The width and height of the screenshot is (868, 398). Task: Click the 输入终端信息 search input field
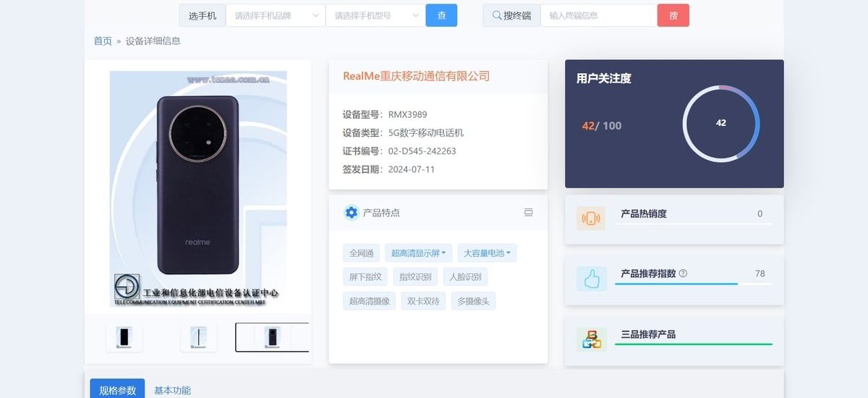598,15
